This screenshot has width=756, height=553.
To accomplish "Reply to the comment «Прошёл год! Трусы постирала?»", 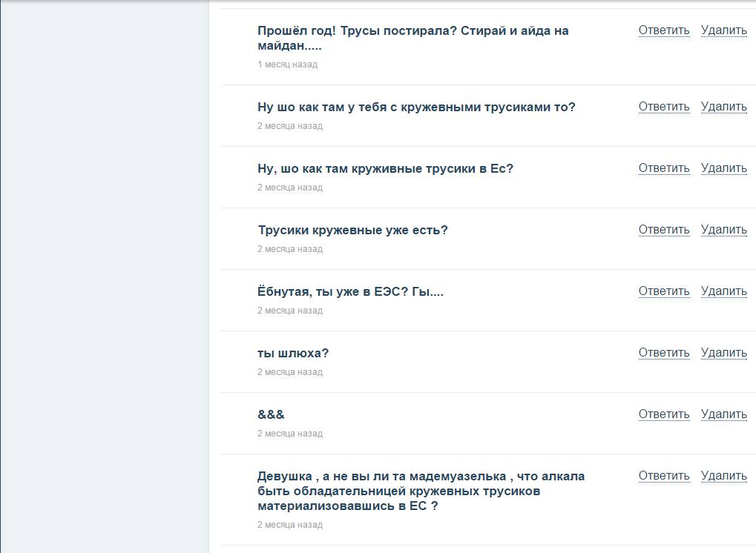I will (663, 30).
